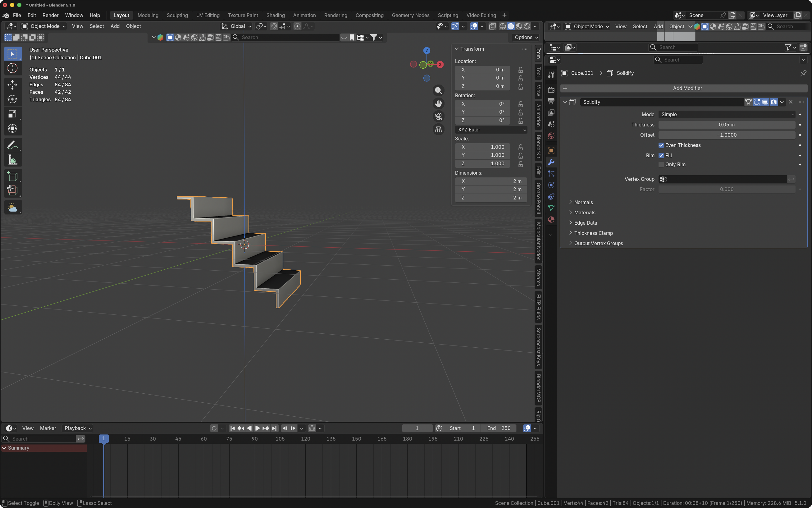Expand the Normals subpanel
Image resolution: width=812 pixels, height=508 pixels.
click(x=583, y=202)
